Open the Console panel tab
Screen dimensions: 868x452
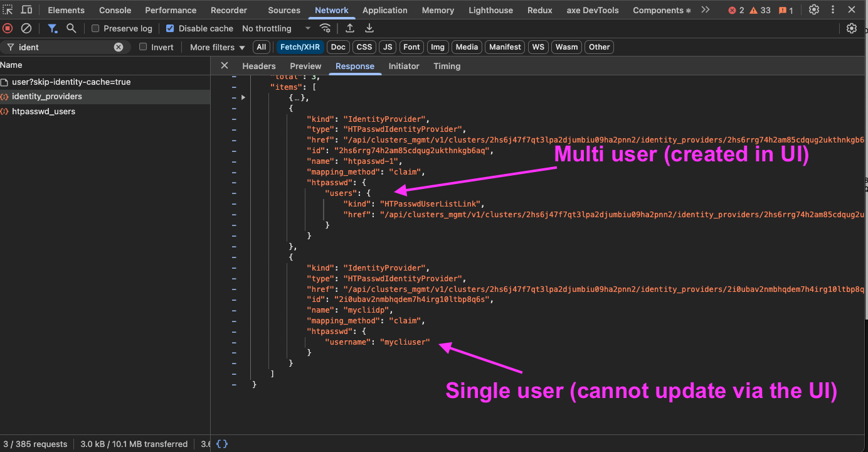click(x=115, y=10)
